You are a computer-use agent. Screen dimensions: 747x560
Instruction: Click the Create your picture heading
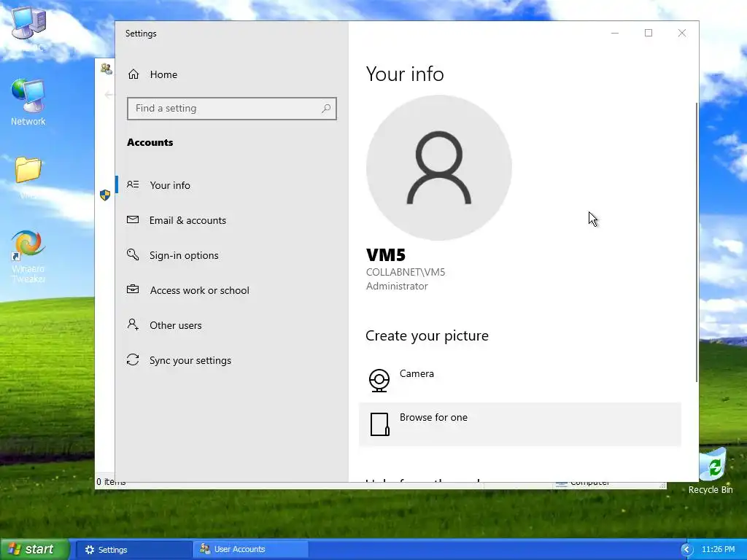click(x=427, y=335)
